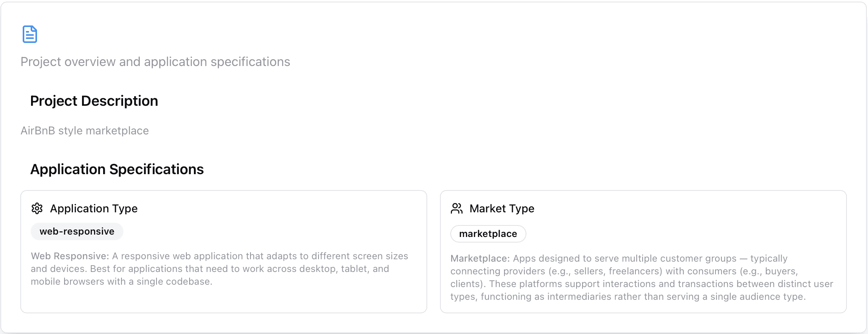Click the Market Type card title

click(502, 208)
